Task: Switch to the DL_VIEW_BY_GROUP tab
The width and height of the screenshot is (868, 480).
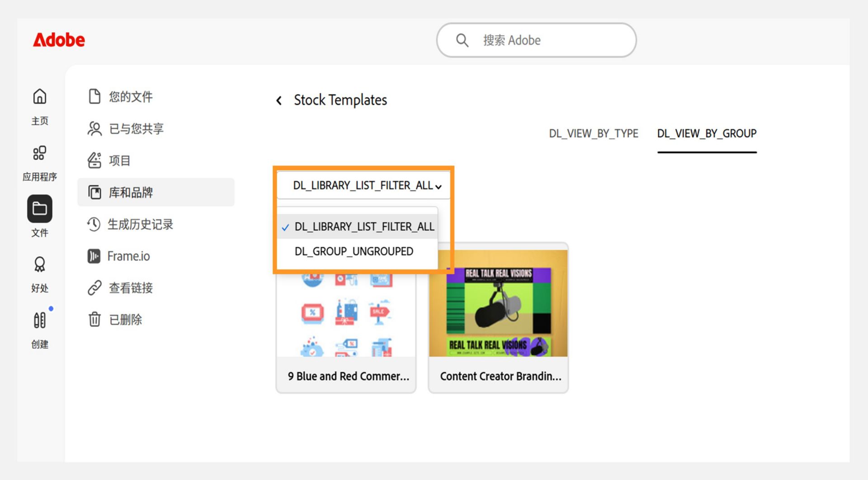Action: pos(707,134)
